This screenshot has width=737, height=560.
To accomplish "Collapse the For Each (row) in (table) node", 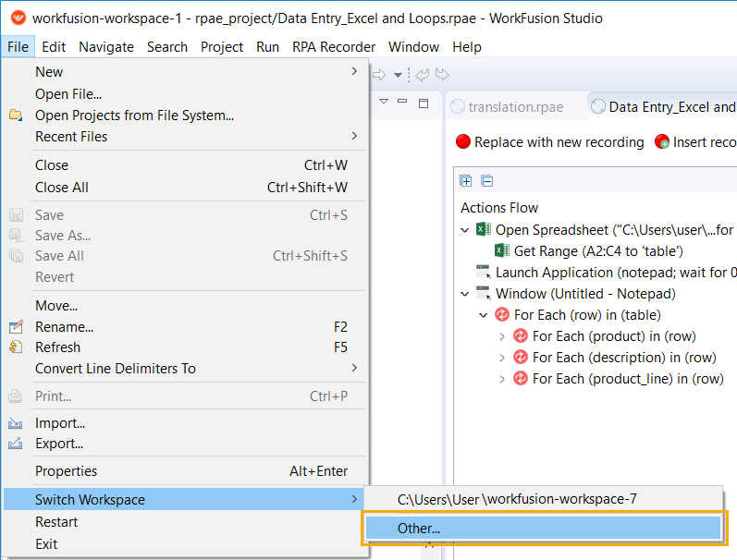I will (x=484, y=315).
